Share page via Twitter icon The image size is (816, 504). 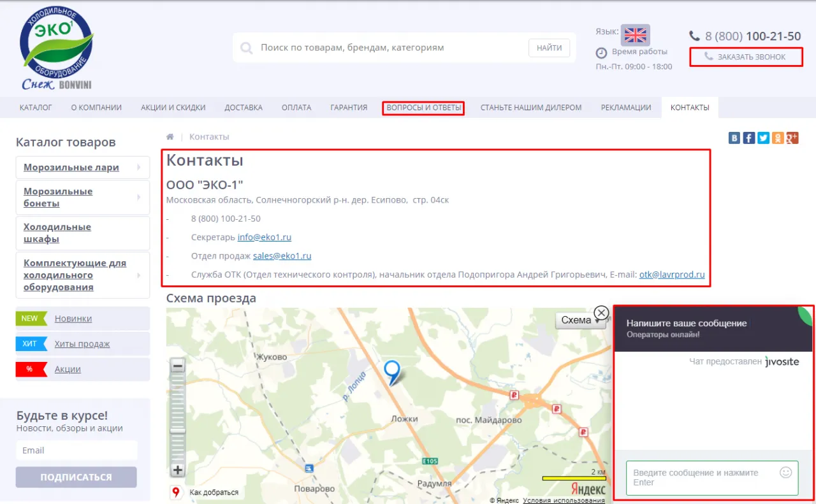(763, 138)
